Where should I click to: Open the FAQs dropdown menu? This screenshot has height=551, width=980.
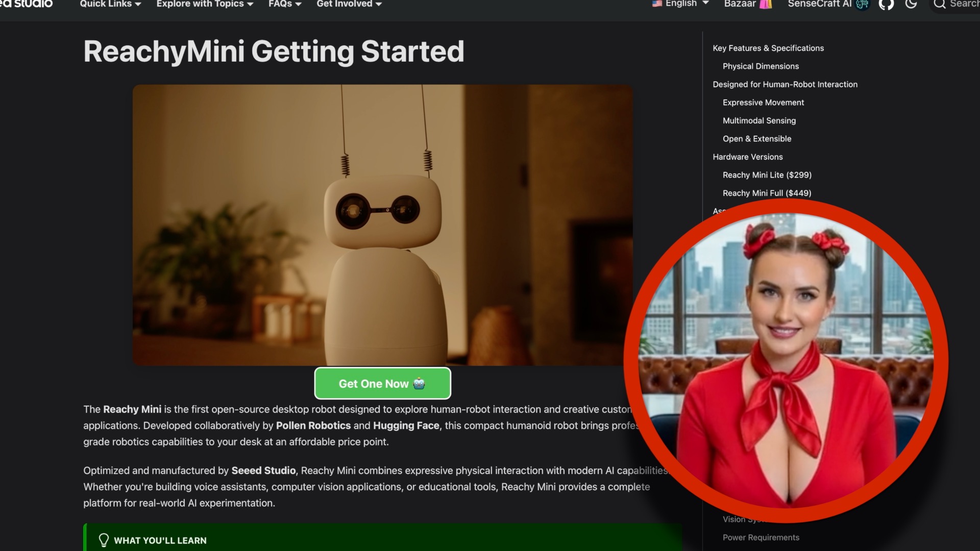[x=284, y=4]
